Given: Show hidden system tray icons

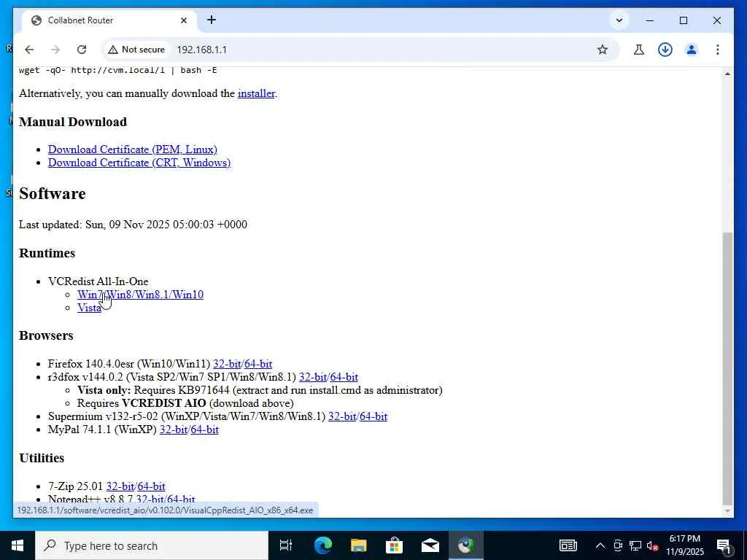Looking at the screenshot, I should [600, 545].
